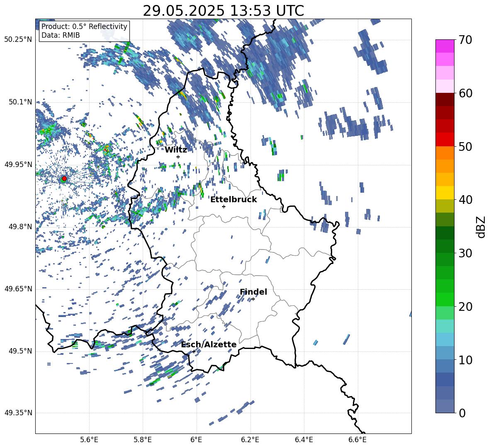The height and width of the screenshot is (448, 491).
Task: Click the Product: 0.5° Reflectivity text
Action: [84, 27]
